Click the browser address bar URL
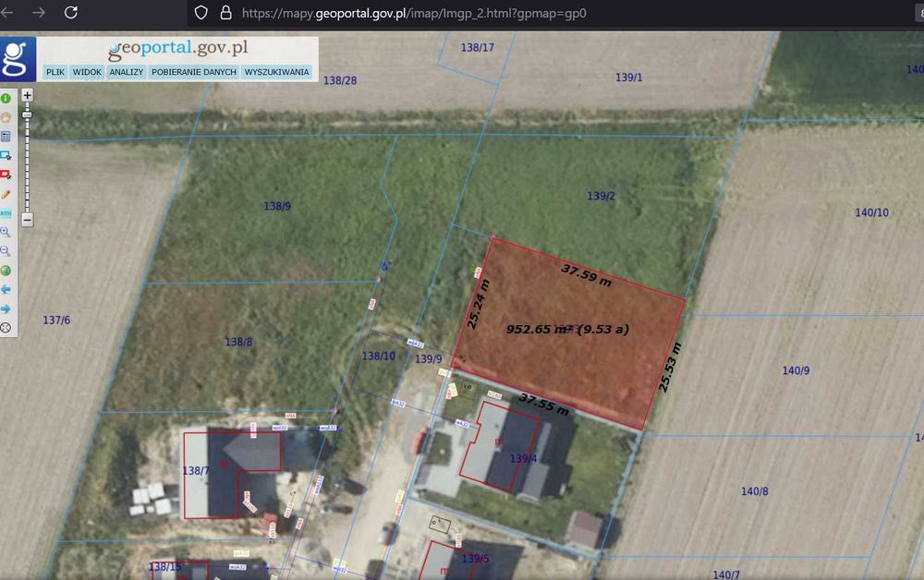Image resolution: width=924 pixels, height=580 pixels. (414, 13)
